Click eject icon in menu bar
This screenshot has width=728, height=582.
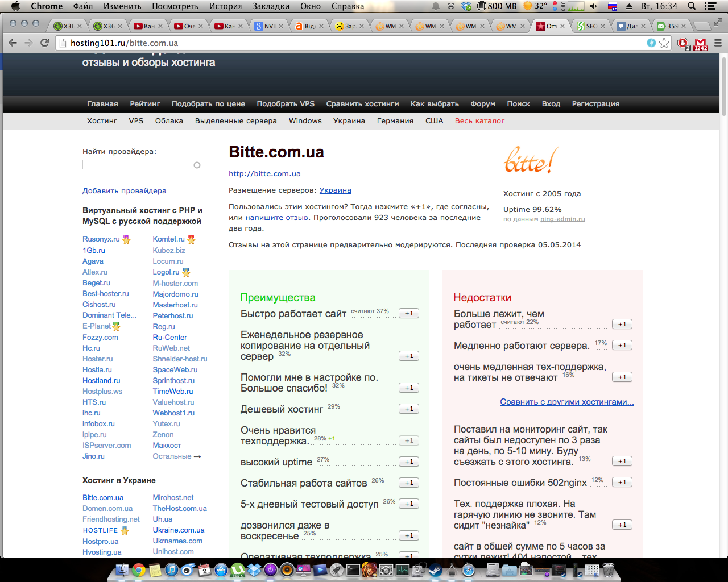629,6
